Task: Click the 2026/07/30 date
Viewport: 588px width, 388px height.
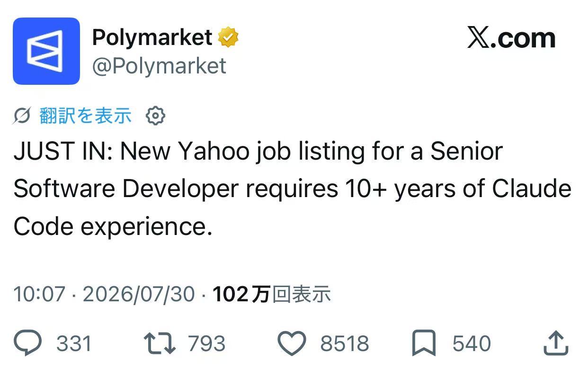Action: [x=139, y=294]
